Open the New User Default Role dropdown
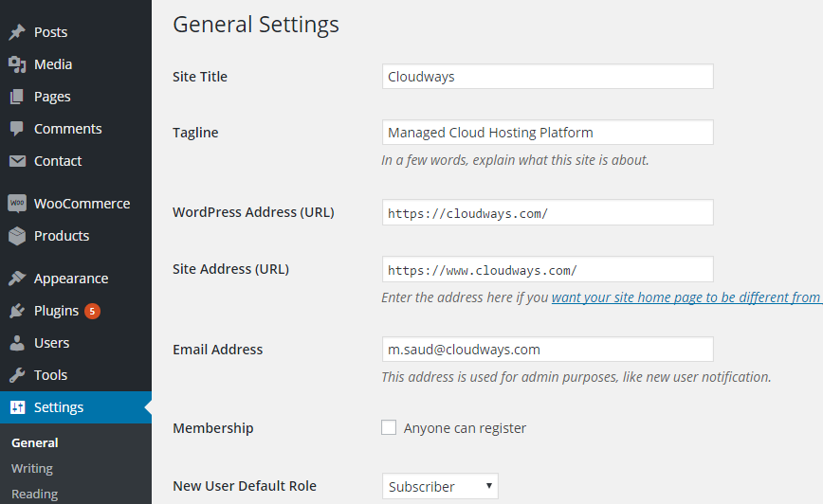Image resolution: width=823 pixels, height=504 pixels. pos(440,487)
